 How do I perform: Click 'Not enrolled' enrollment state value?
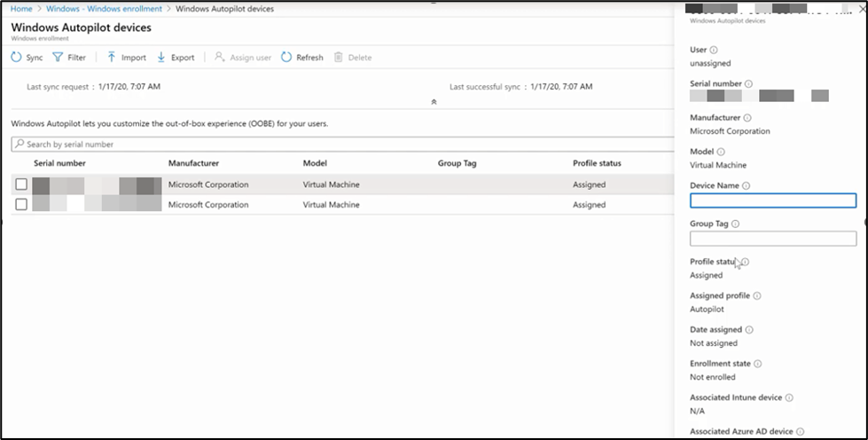pos(713,377)
